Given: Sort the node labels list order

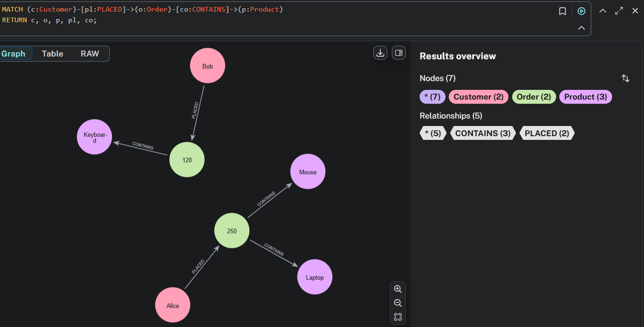Looking at the screenshot, I should 625,78.
